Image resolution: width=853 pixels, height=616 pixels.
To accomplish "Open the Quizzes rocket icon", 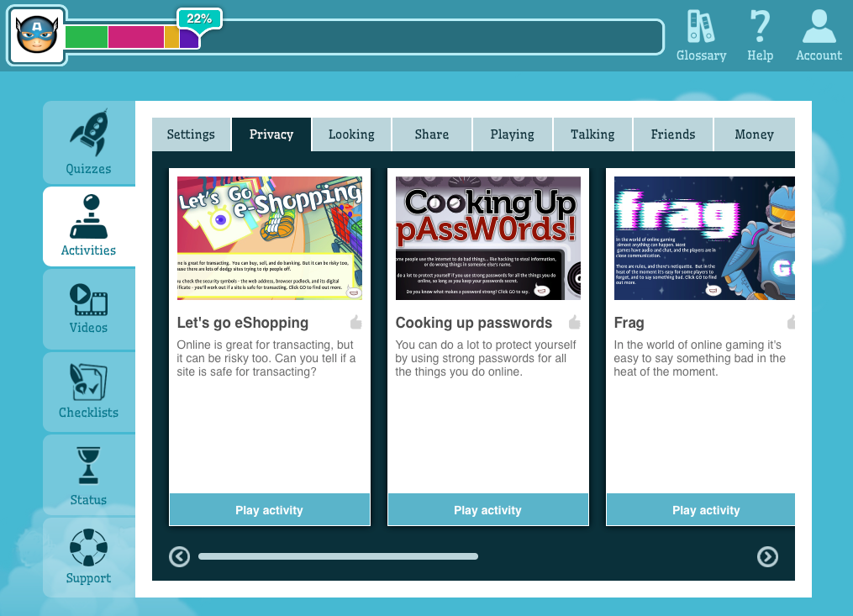I will pyautogui.click(x=88, y=133).
